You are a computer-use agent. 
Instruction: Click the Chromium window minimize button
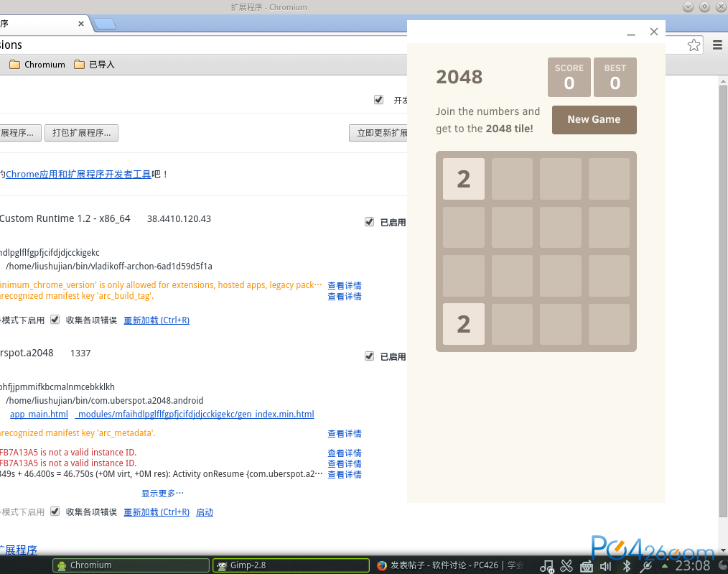(688, 7)
